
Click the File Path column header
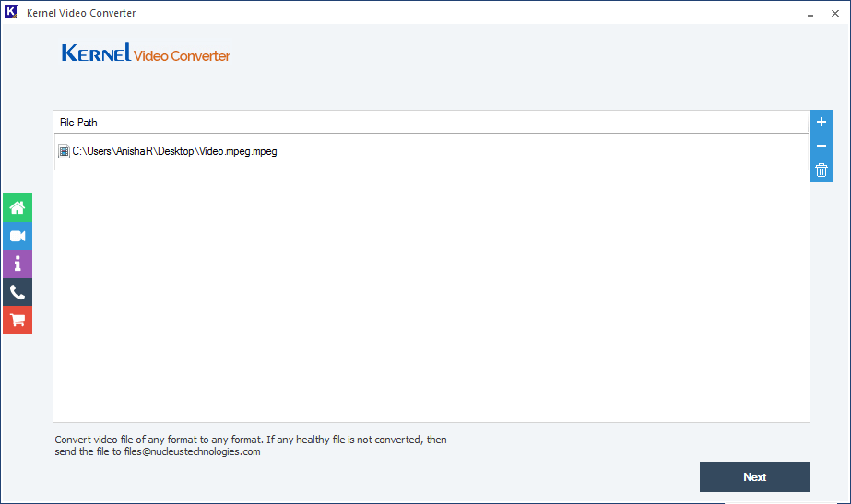[431, 122]
